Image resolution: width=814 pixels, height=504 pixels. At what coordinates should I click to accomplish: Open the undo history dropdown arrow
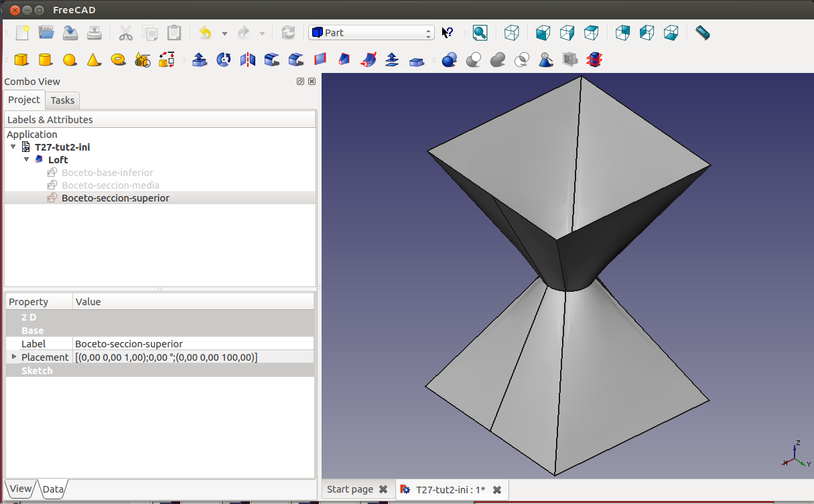pos(224,33)
